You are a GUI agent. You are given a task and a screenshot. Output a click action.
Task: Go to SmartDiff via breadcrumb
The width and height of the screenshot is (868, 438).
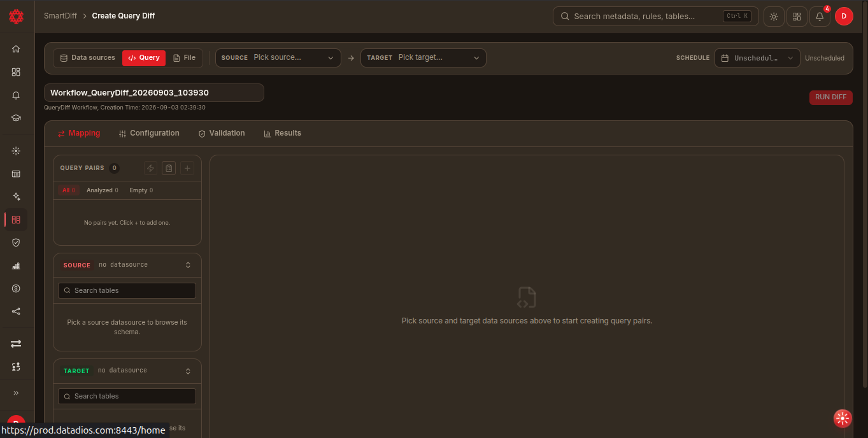60,16
